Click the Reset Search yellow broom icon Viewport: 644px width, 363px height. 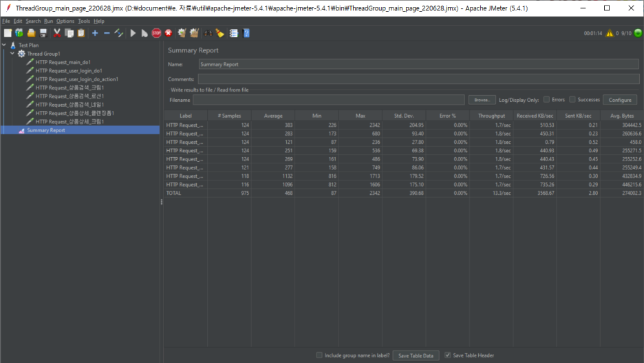point(219,33)
